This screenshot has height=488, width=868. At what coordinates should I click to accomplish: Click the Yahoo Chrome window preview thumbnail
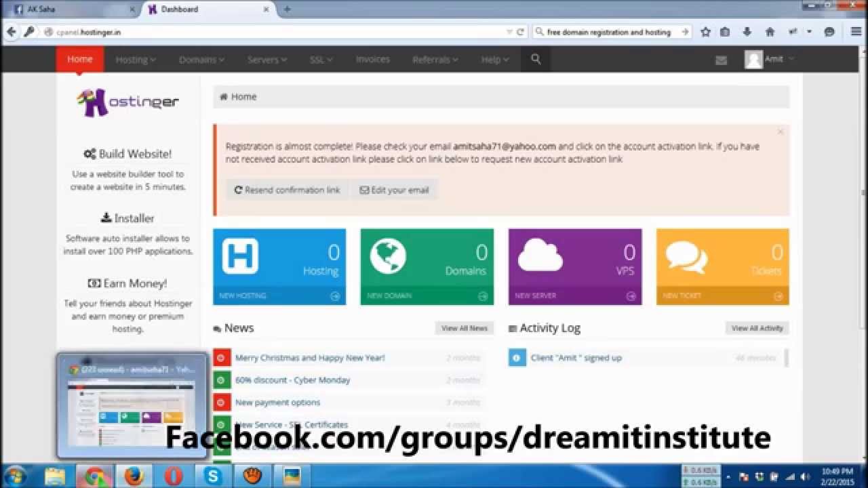click(132, 405)
